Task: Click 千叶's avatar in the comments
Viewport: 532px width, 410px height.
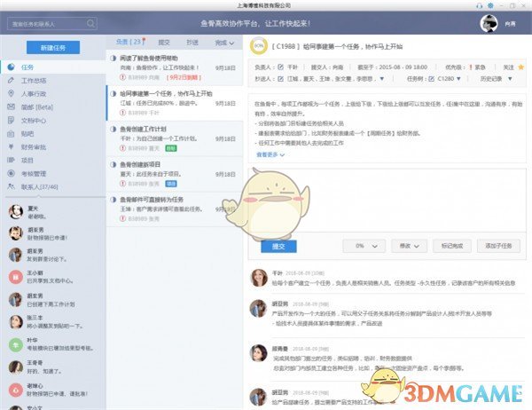Action: pos(259,278)
